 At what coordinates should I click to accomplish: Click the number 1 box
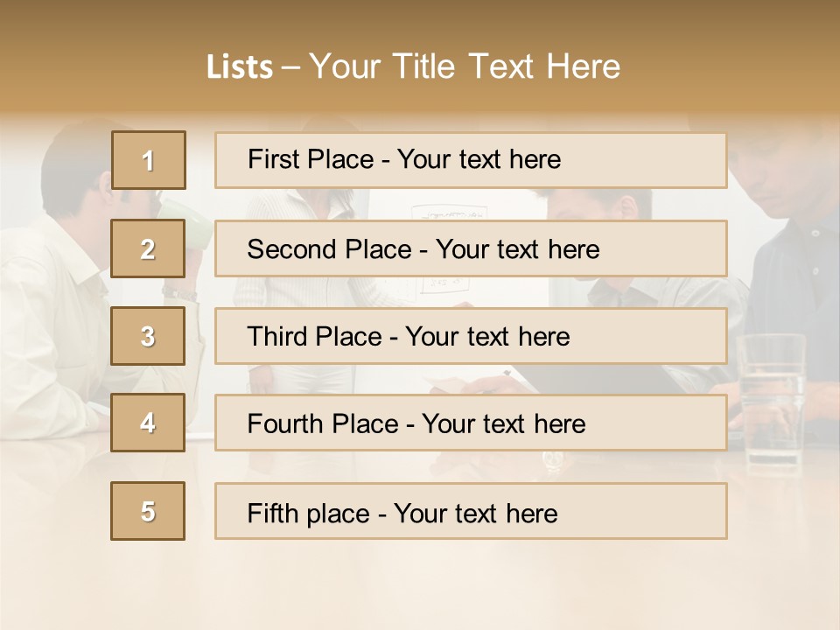point(149,160)
